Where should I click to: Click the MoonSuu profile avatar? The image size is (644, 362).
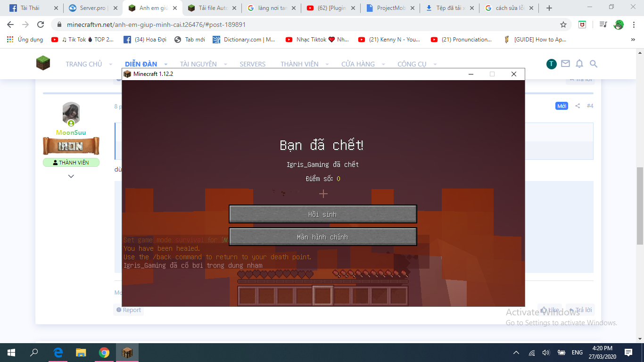coord(71,114)
